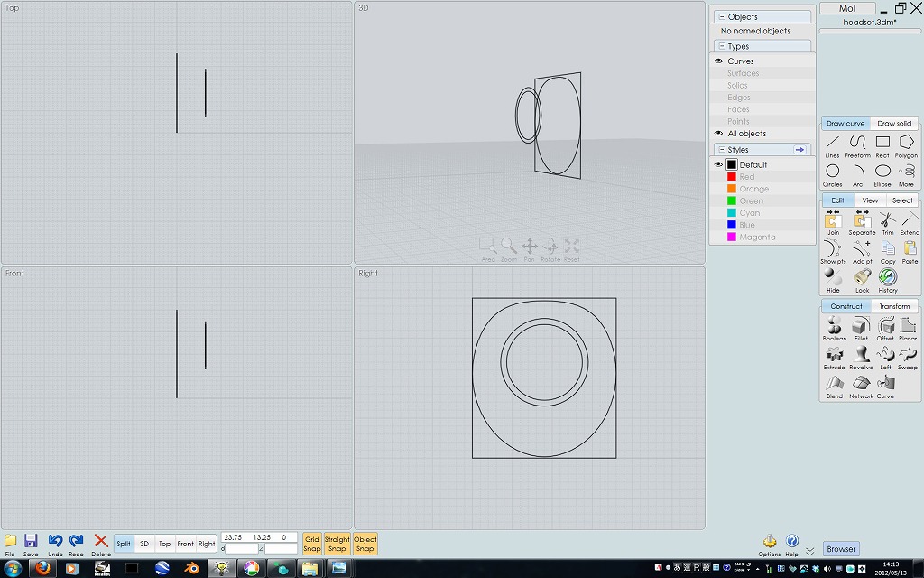Click the Separate edit tool
924x578 pixels.
click(x=862, y=223)
